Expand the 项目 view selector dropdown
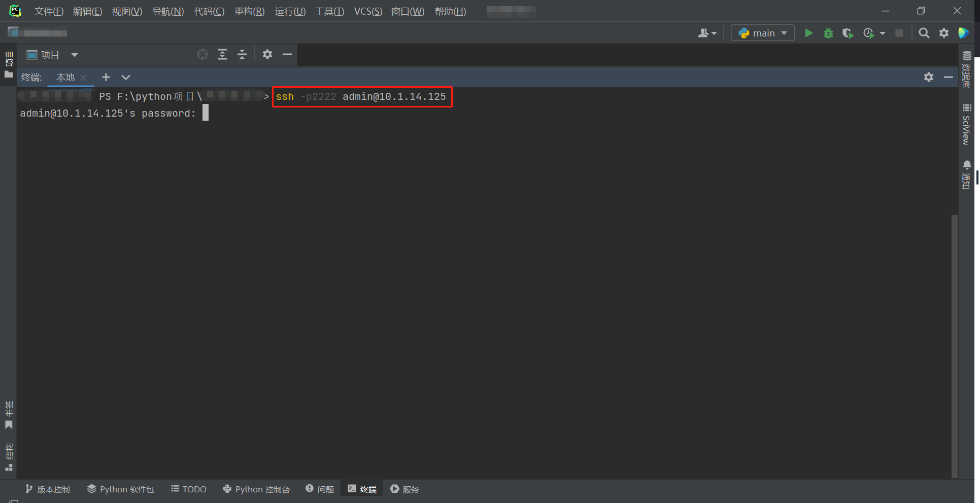Viewport: 980px width, 503px height. coord(75,54)
